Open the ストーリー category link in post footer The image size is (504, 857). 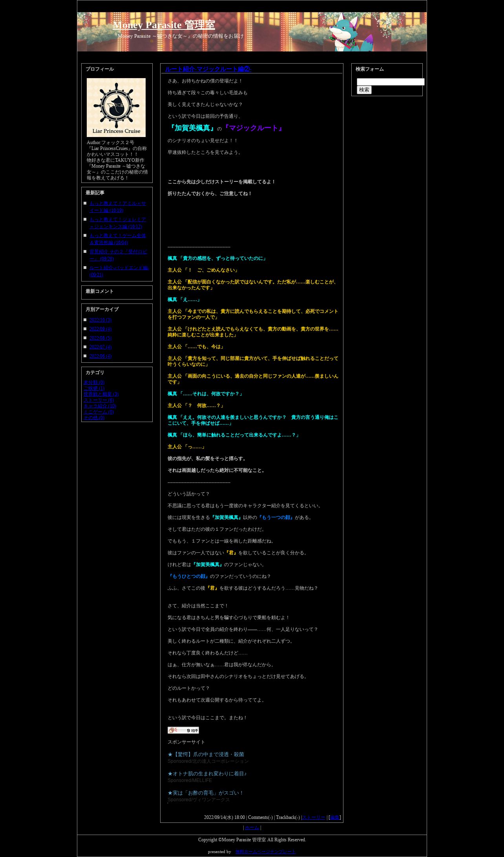point(314,817)
